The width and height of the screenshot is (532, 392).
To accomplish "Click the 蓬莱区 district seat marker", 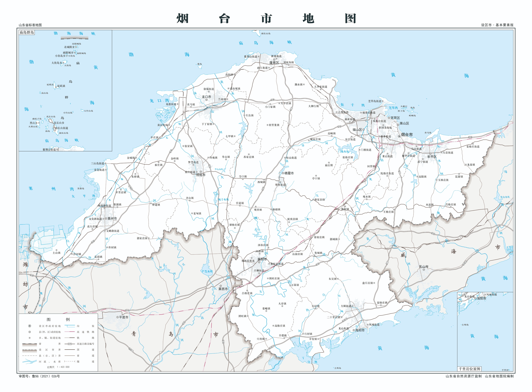I will (x=274, y=60).
